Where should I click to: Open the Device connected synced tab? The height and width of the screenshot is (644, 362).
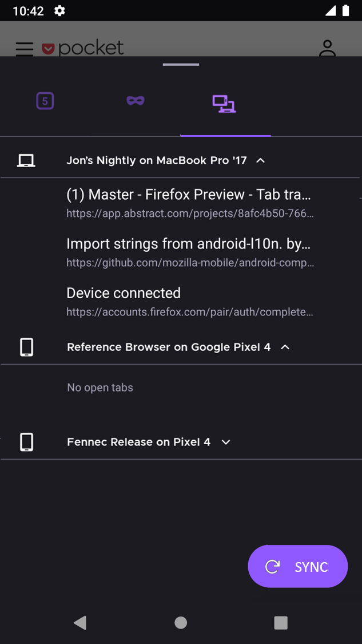click(189, 301)
